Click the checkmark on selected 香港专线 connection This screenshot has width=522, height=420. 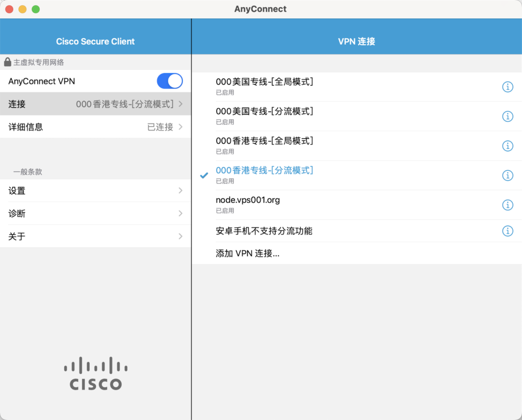coord(204,175)
